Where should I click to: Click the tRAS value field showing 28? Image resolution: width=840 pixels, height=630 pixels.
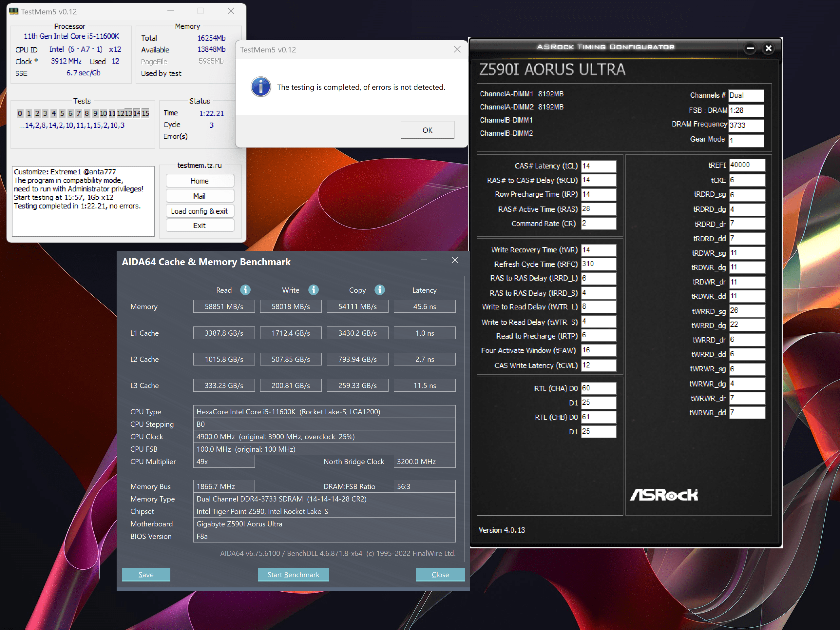[x=599, y=209]
